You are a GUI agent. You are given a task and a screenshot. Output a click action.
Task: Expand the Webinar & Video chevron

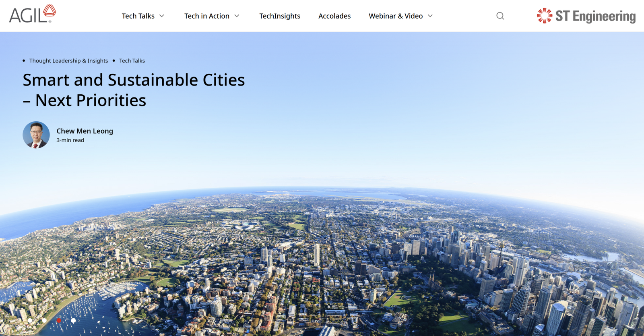(x=430, y=16)
